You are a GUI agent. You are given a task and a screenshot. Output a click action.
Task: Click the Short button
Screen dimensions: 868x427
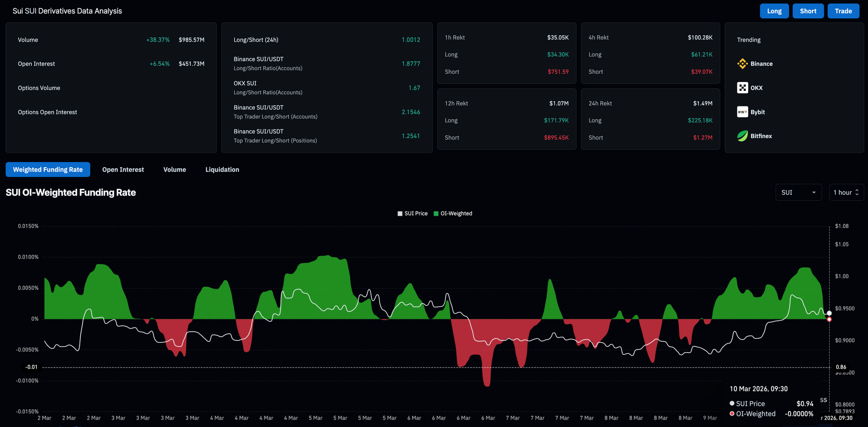coord(808,11)
